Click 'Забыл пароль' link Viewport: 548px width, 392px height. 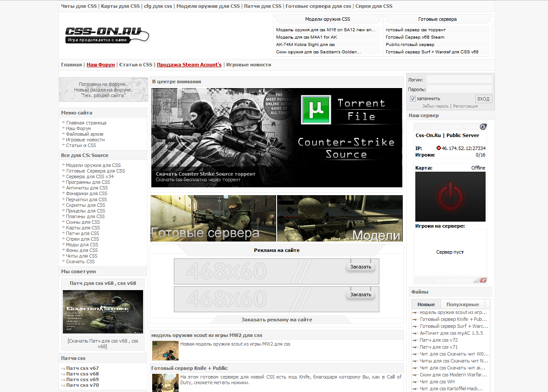pyautogui.click(x=436, y=106)
